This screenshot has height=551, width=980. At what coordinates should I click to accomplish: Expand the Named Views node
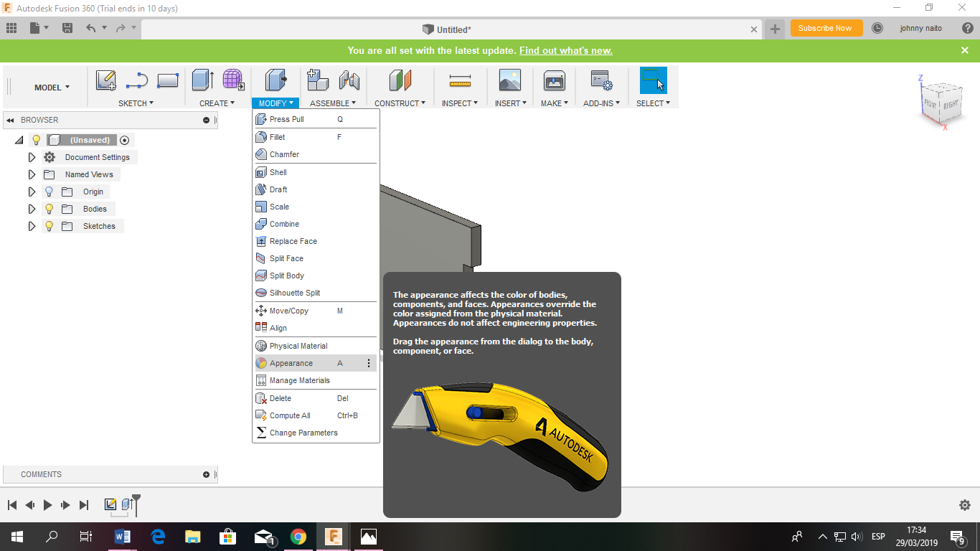pyautogui.click(x=32, y=174)
